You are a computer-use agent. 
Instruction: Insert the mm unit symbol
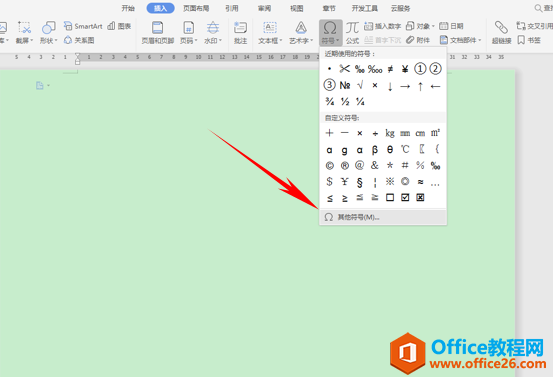tap(405, 133)
